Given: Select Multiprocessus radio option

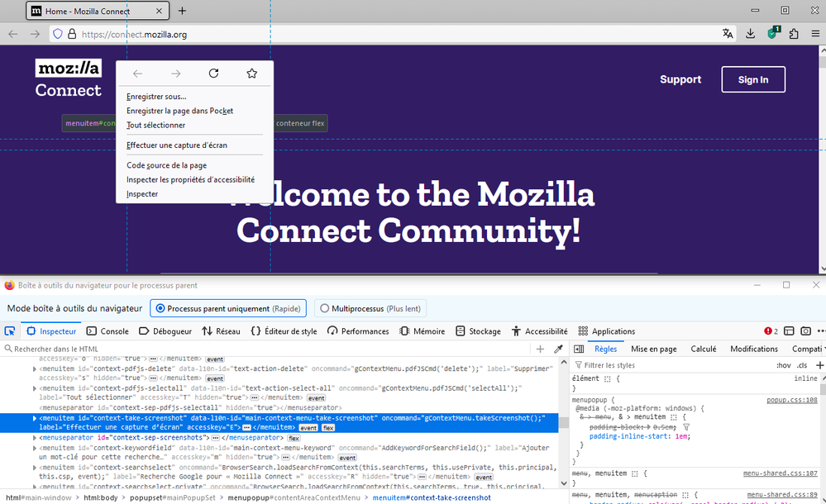Looking at the screenshot, I should (324, 308).
